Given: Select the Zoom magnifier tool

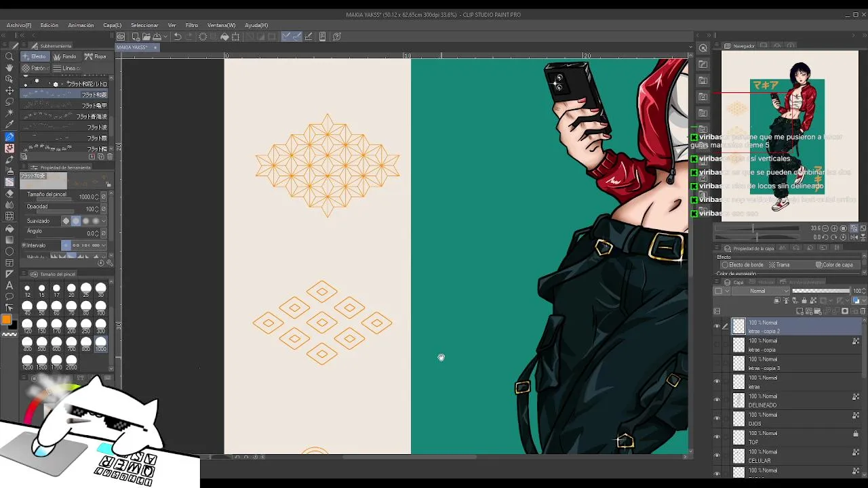Looking at the screenshot, I should [9, 56].
